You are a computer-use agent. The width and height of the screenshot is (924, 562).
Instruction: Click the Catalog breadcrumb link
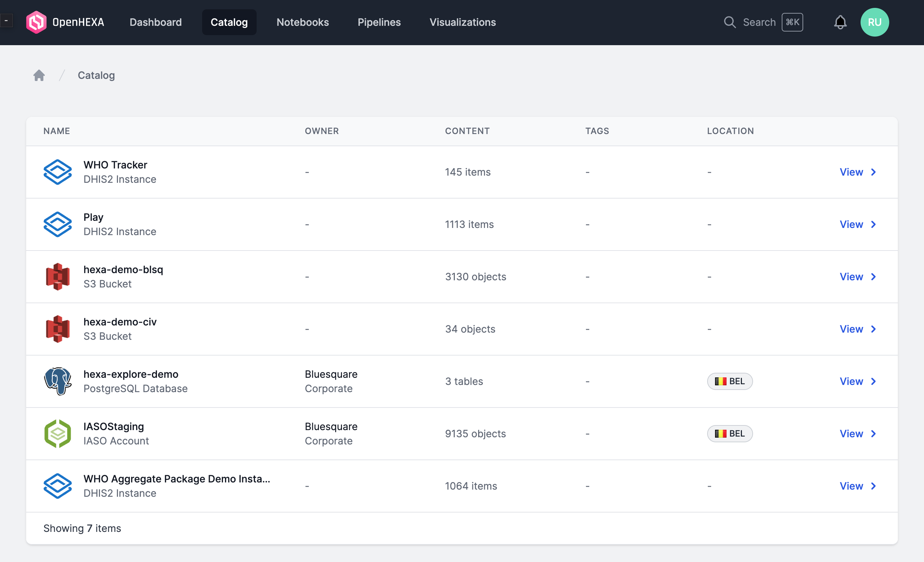pos(96,75)
